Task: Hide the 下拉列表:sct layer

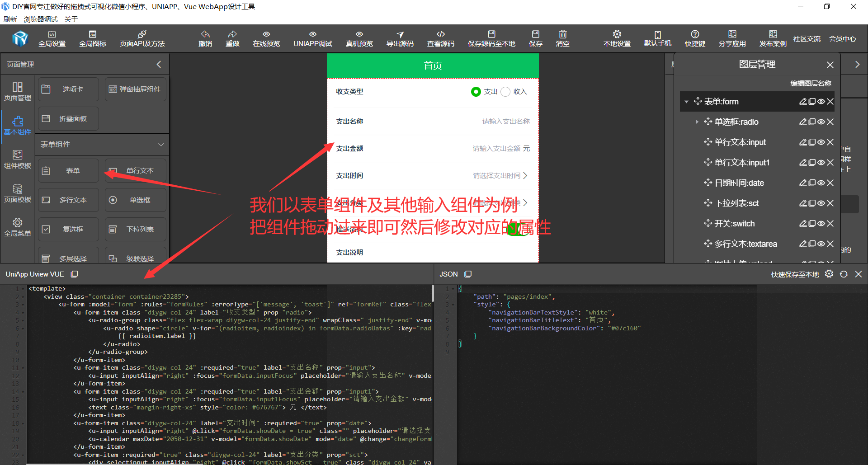Action: point(821,203)
